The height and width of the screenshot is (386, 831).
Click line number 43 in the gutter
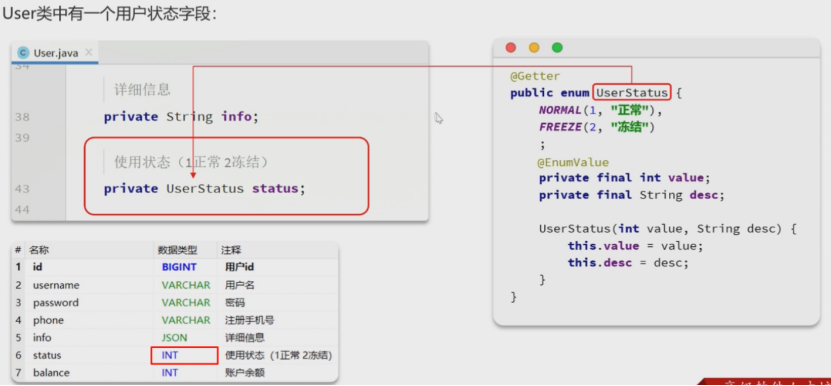[22, 189]
